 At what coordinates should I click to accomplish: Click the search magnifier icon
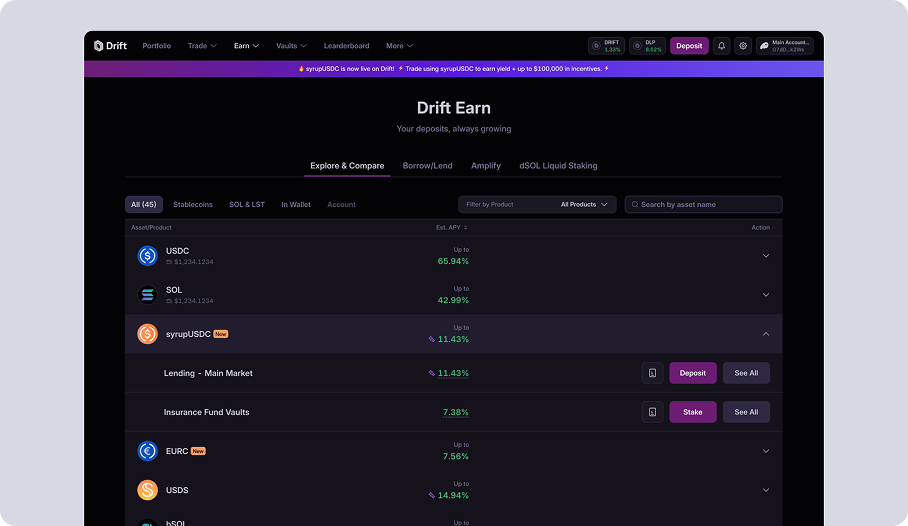pyautogui.click(x=635, y=204)
